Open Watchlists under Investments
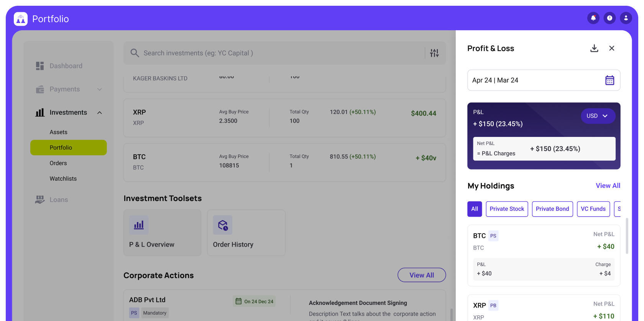 point(63,179)
